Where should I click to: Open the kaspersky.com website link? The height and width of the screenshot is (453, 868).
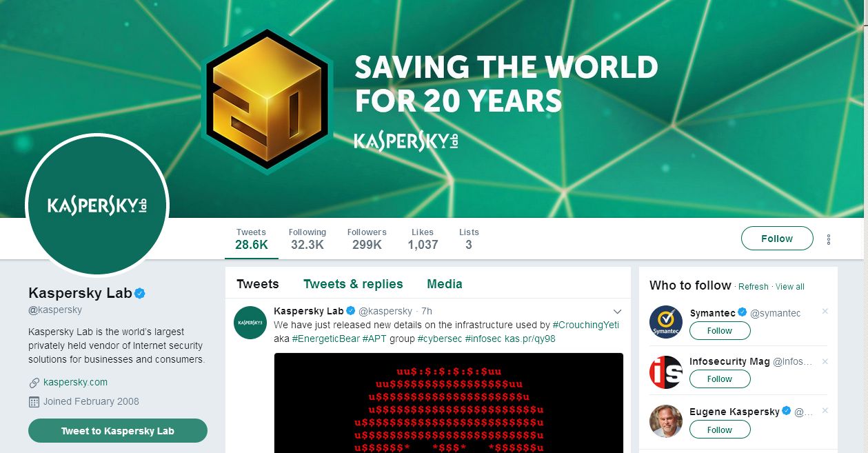pyautogui.click(x=75, y=382)
